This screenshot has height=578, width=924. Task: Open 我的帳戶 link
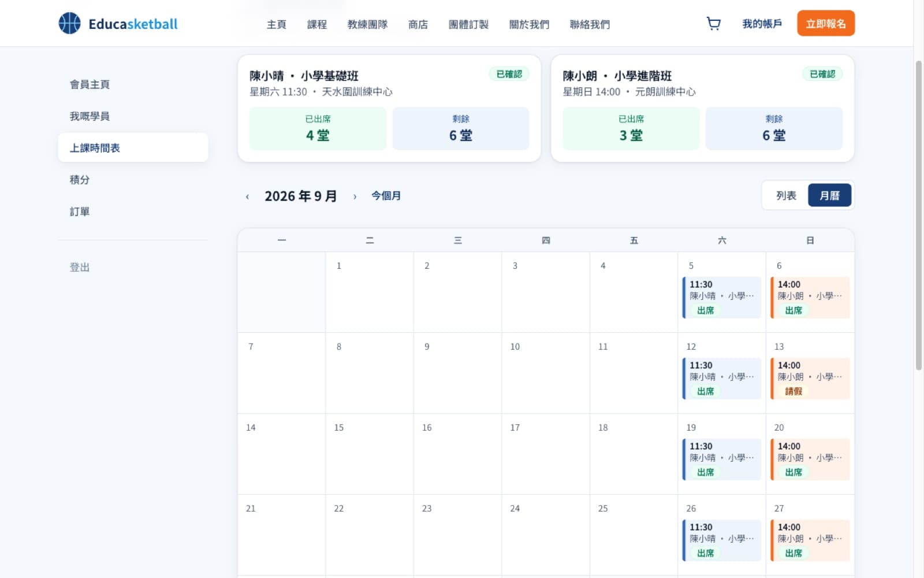(762, 24)
